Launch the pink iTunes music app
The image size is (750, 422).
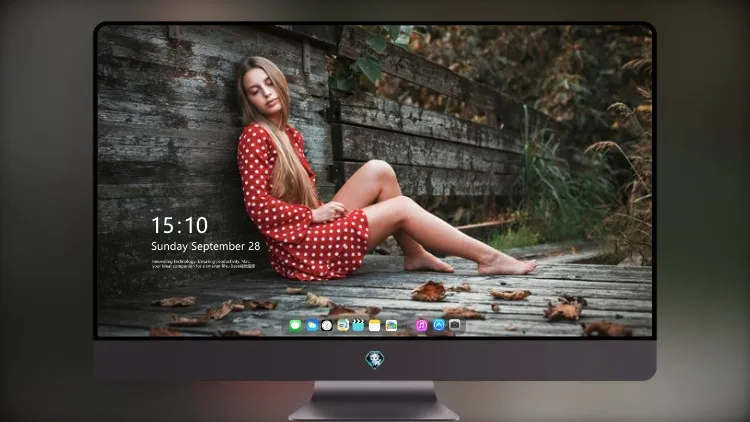click(421, 326)
